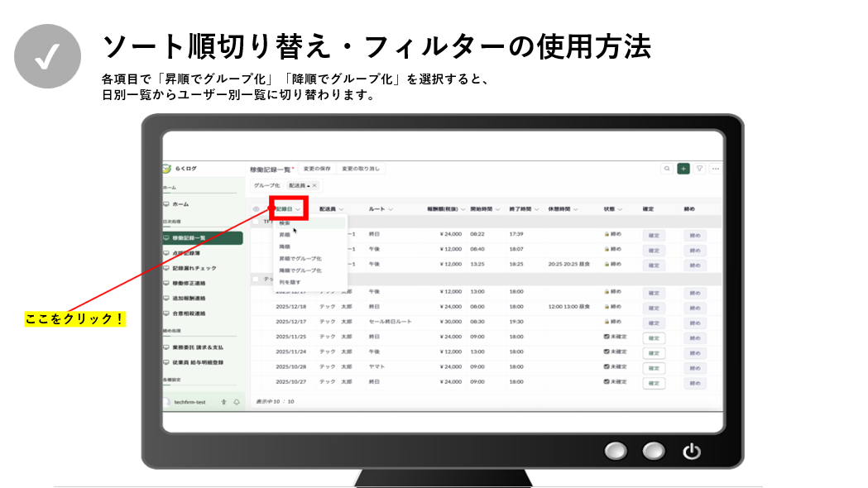Click the green plus add-record button

(x=683, y=169)
